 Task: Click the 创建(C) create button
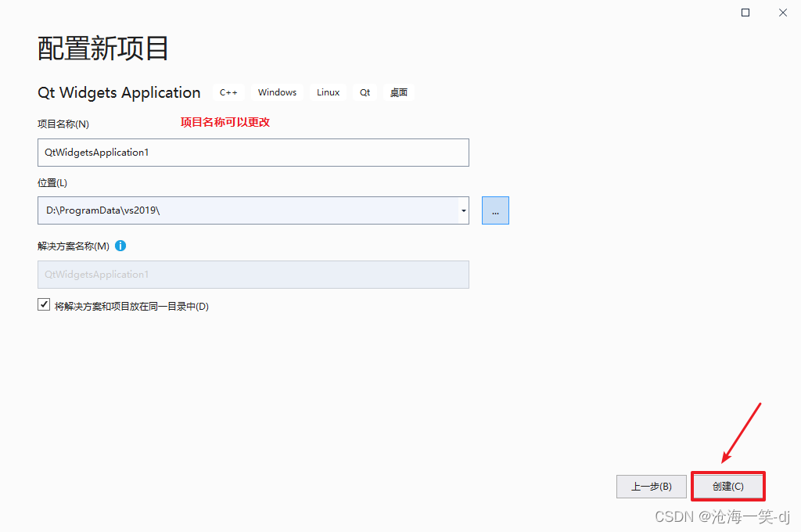point(728,486)
